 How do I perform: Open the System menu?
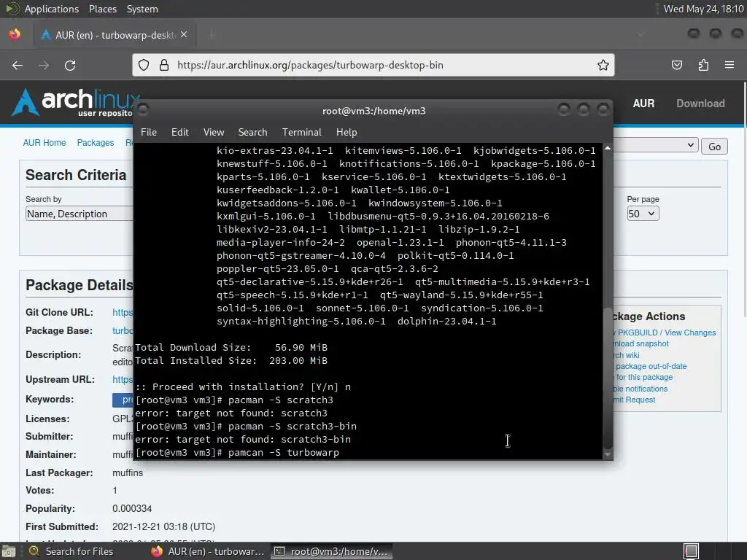(142, 9)
